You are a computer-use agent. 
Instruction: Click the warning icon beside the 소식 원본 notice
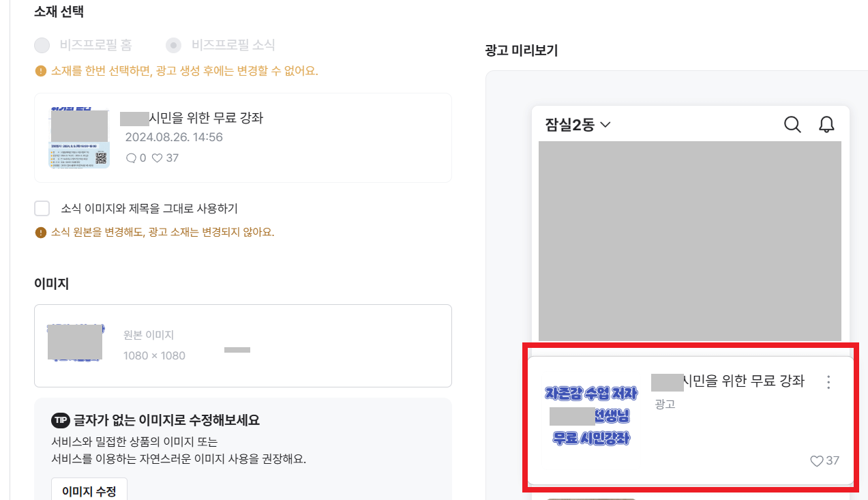[x=40, y=233]
